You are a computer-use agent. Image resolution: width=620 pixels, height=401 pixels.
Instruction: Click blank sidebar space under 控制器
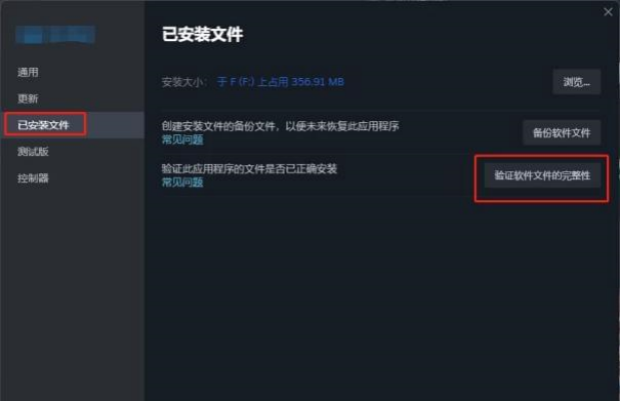coord(73,289)
